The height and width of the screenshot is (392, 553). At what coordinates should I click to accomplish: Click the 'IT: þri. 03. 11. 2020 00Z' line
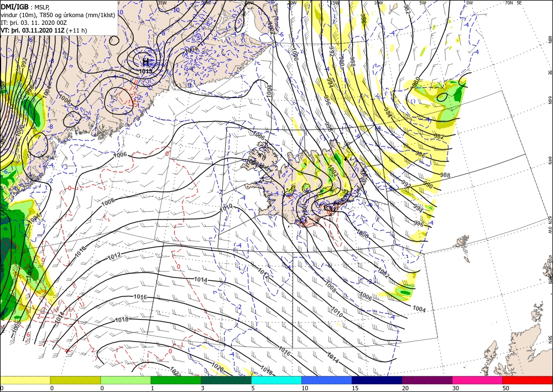pyautogui.click(x=34, y=23)
